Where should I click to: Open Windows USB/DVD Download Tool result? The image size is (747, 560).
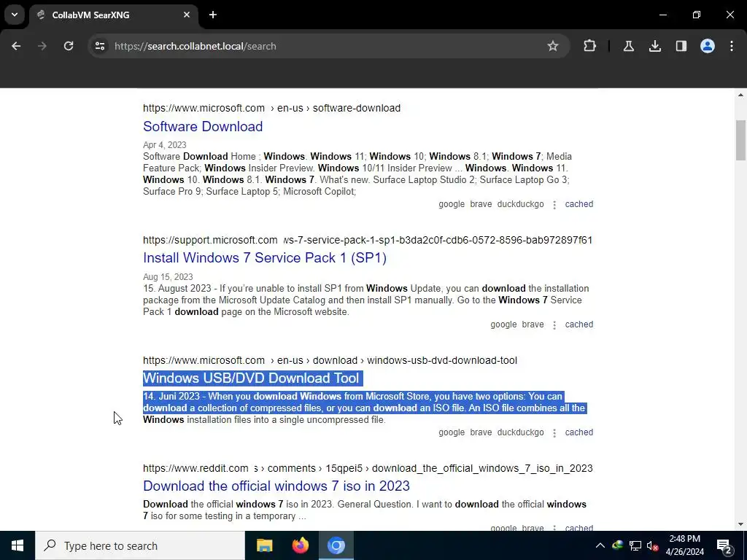pyautogui.click(x=251, y=378)
